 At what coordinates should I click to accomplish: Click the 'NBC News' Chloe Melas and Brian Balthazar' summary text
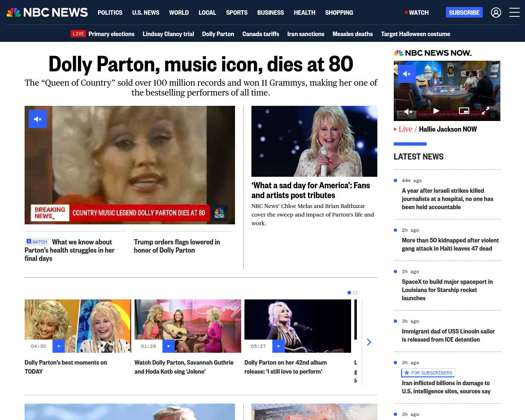pyautogui.click(x=313, y=215)
